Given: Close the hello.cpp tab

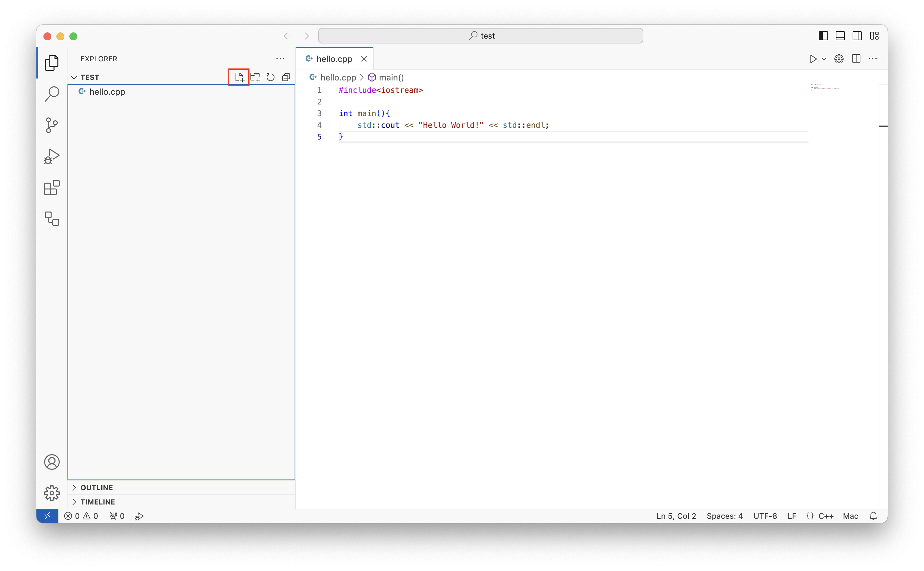Looking at the screenshot, I should (364, 59).
